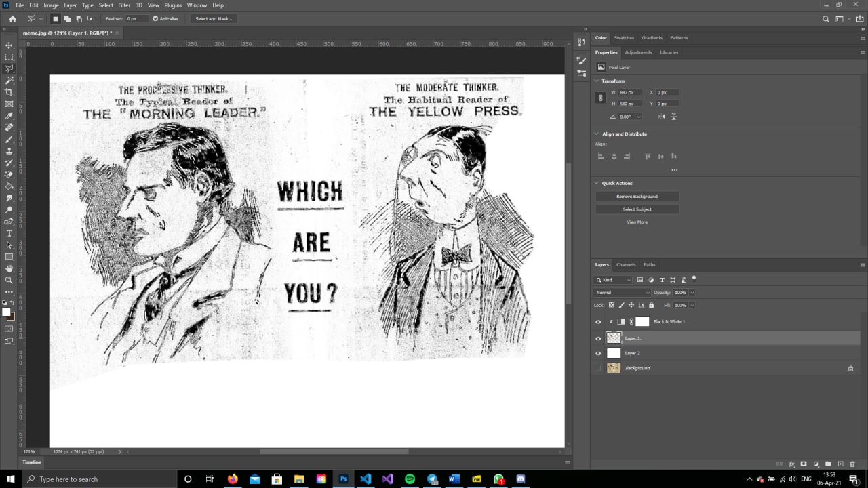Click the Select Subject button
Screen dimensions: 868x488
(637, 209)
